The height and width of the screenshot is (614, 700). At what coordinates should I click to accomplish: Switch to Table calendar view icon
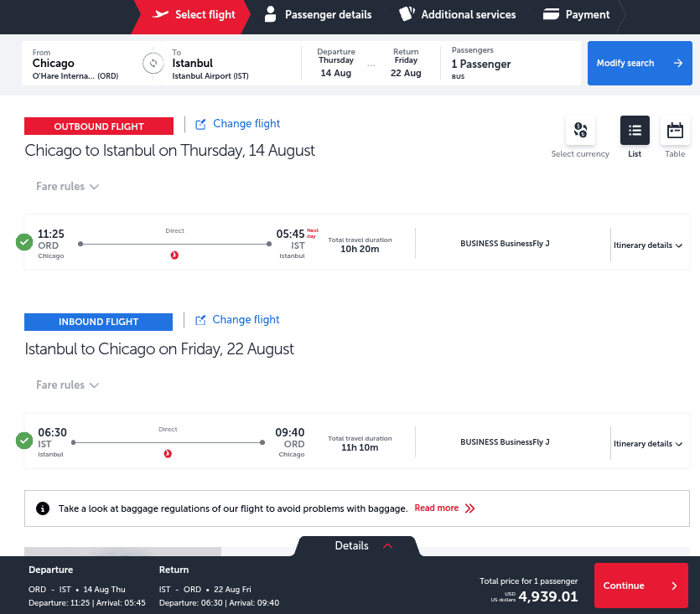[675, 131]
